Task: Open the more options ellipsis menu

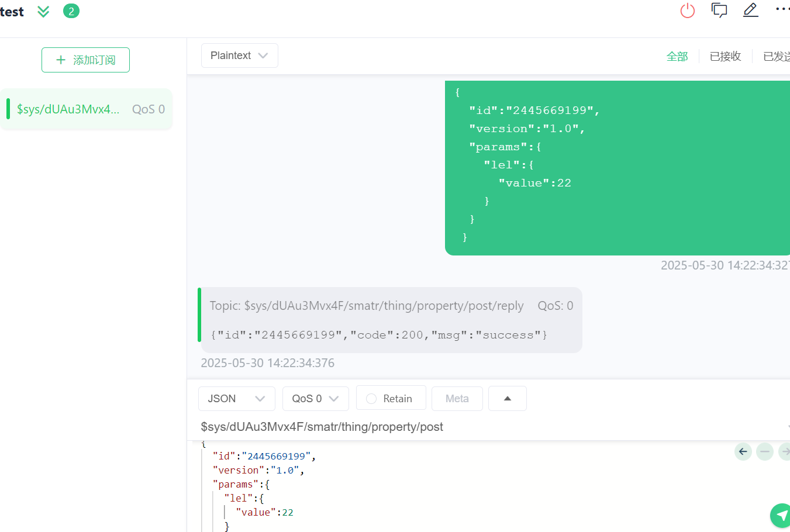Action: coord(782,9)
